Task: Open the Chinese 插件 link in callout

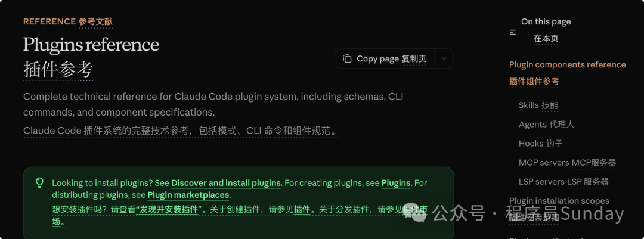Action: point(302,209)
